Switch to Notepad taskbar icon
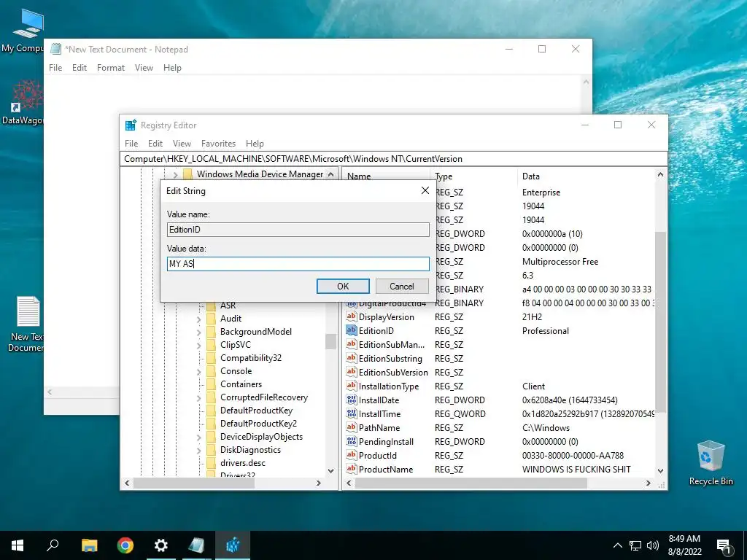 click(197, 545)
